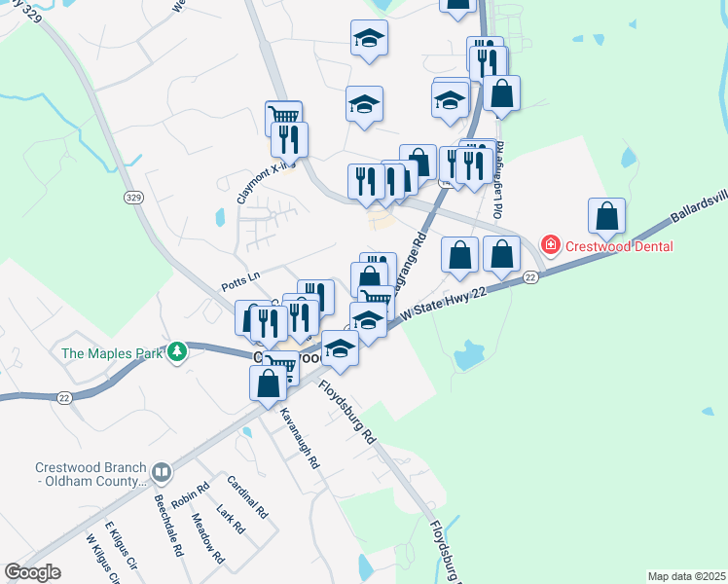Click the Google logo

click(x=33, y=572)
